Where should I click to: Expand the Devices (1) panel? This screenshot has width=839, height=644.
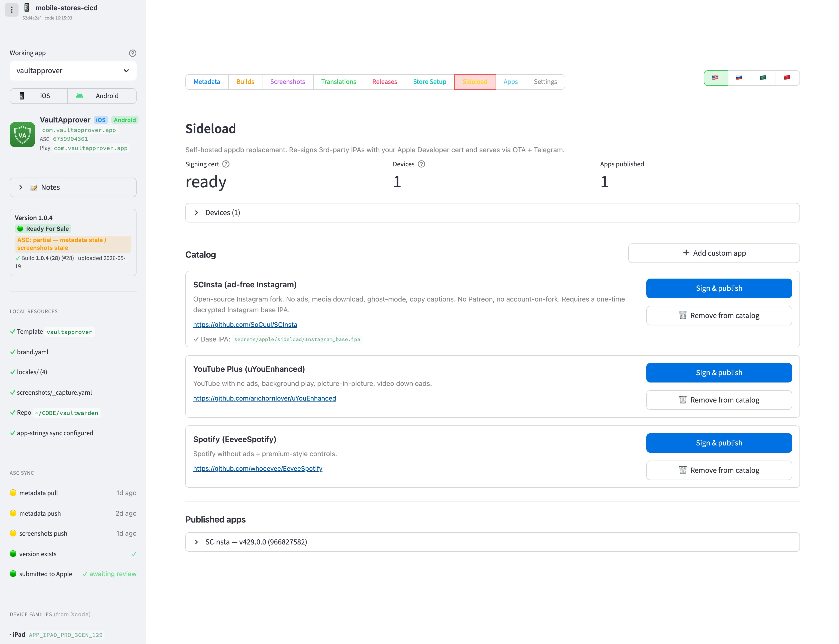[x=492, y=213]
